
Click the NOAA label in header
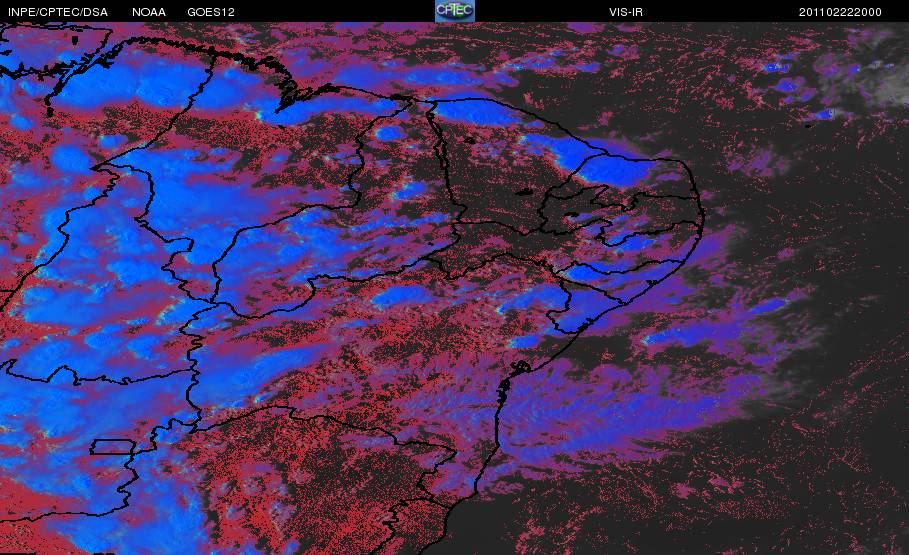(x=149, y=12)
